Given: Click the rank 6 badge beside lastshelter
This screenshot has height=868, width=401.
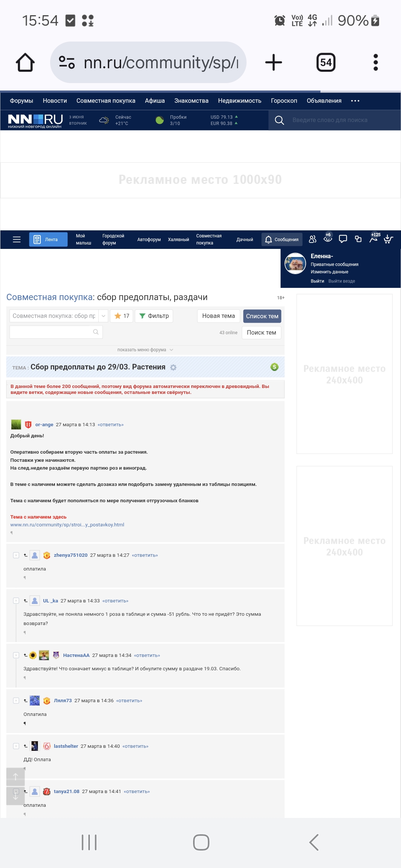Looking at the screenshot, I should 47,746.
